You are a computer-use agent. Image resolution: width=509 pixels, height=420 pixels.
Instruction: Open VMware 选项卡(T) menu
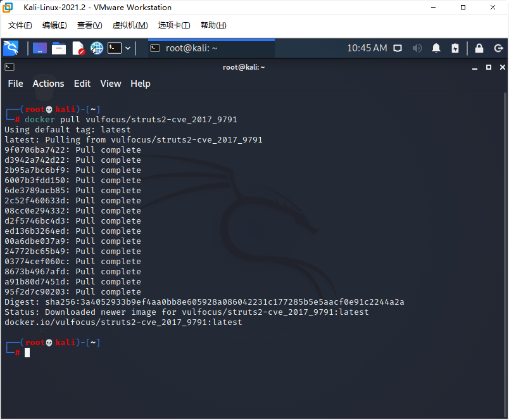coord(174,25)
